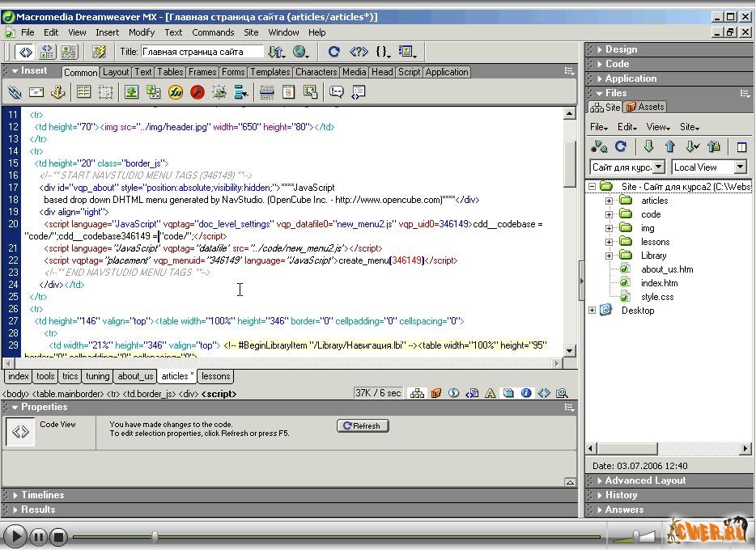Expand the articles folder in site tree
Screen dimensions: 756x550
coord(609,201)
